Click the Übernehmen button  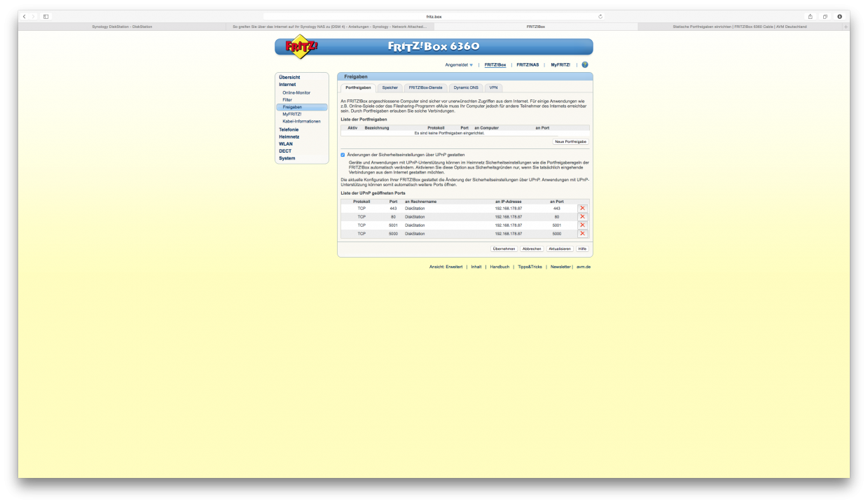(504, 248)
